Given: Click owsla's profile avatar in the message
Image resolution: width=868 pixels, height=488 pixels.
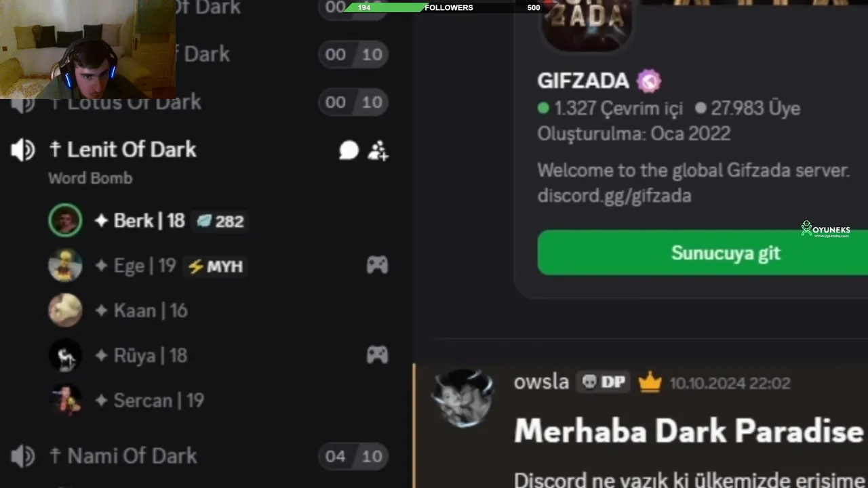Looking at the screenshot, I should point(463,399).
